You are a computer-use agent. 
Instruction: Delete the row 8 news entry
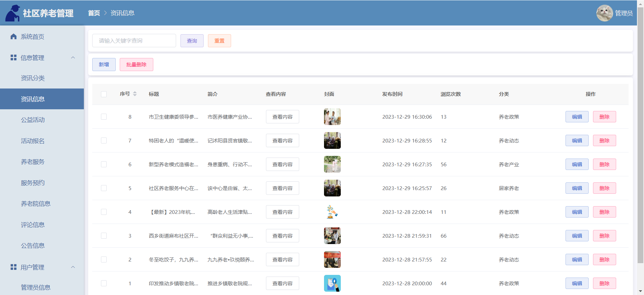[604, 117]
